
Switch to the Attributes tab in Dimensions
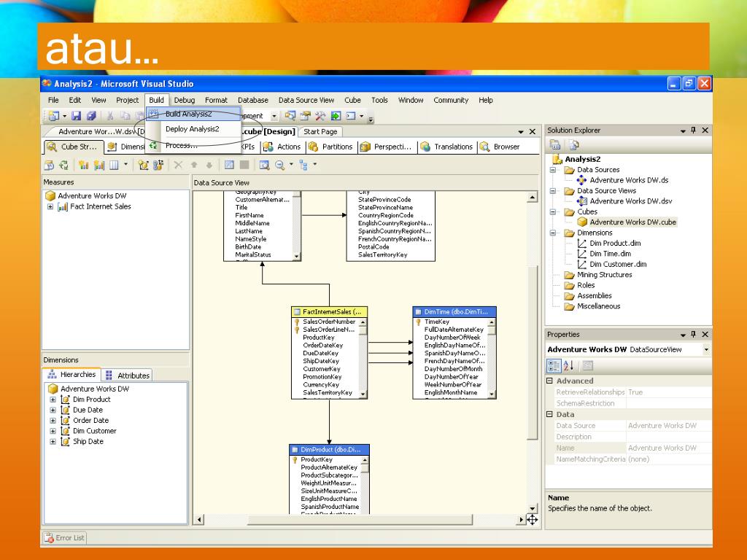pos(127,376)
